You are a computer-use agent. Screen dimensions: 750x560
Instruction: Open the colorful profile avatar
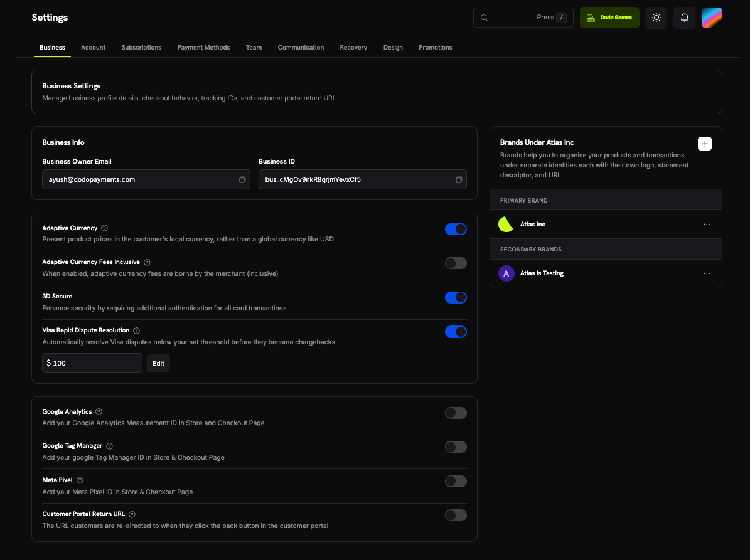[x=712, y=18]
